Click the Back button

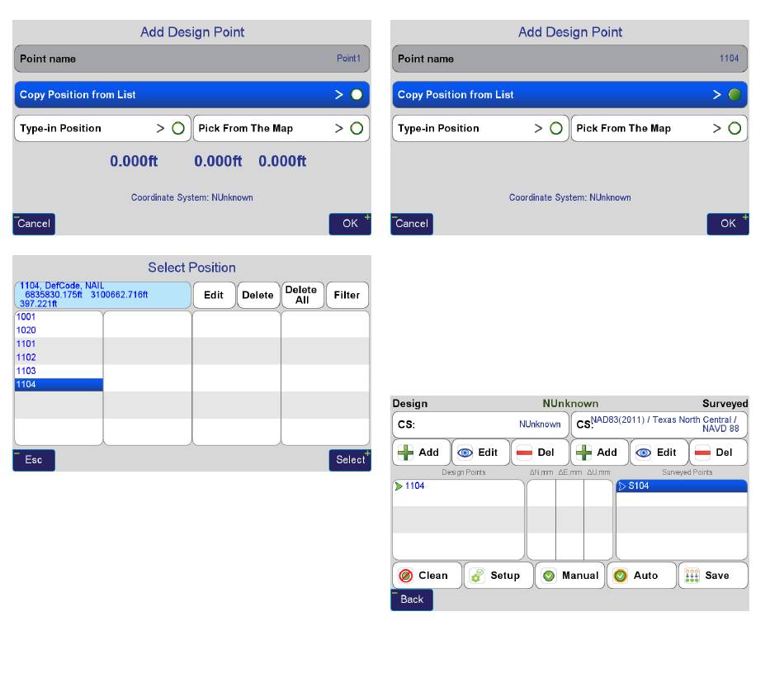click(411, 600)
